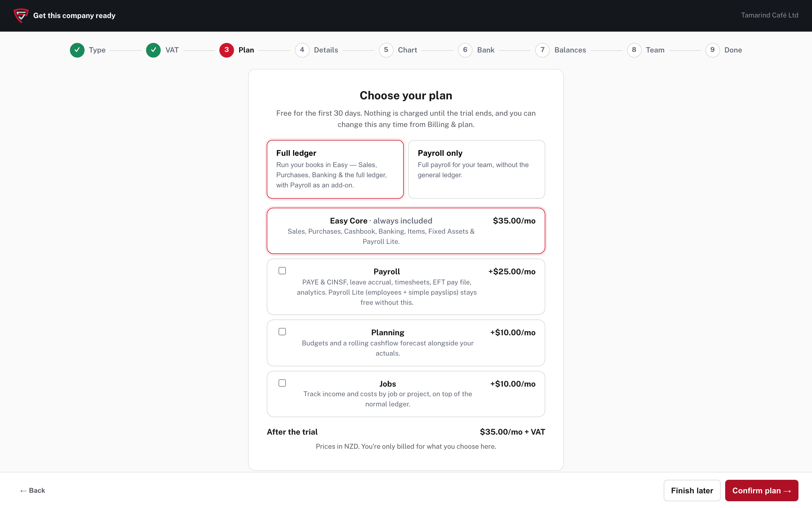Screen dimensions: 812x508
Task: Click the Planning add-on title
Action: [388, 333]
